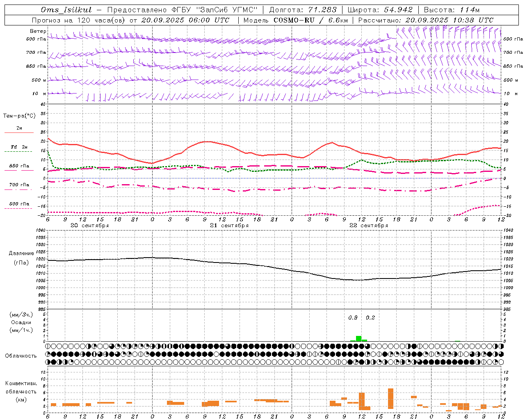Click the longitude value Долгота: 71.283

tap(303, 10)
